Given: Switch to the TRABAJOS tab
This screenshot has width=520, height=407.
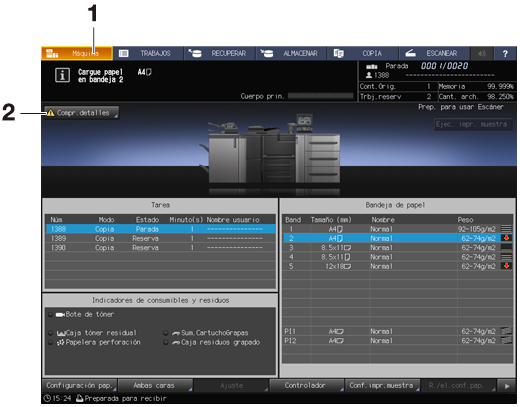Looking at the screenshot, I should point(148,53).
